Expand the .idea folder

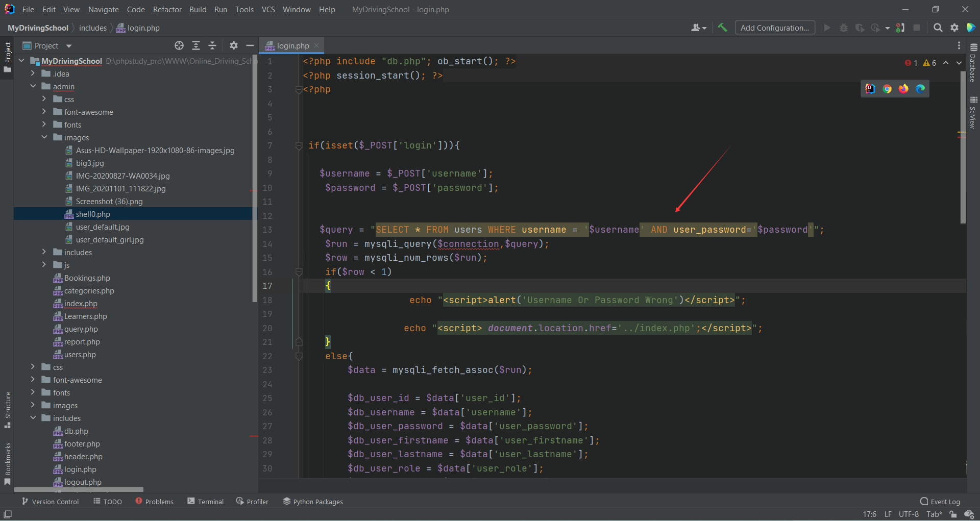coord(33,73)
